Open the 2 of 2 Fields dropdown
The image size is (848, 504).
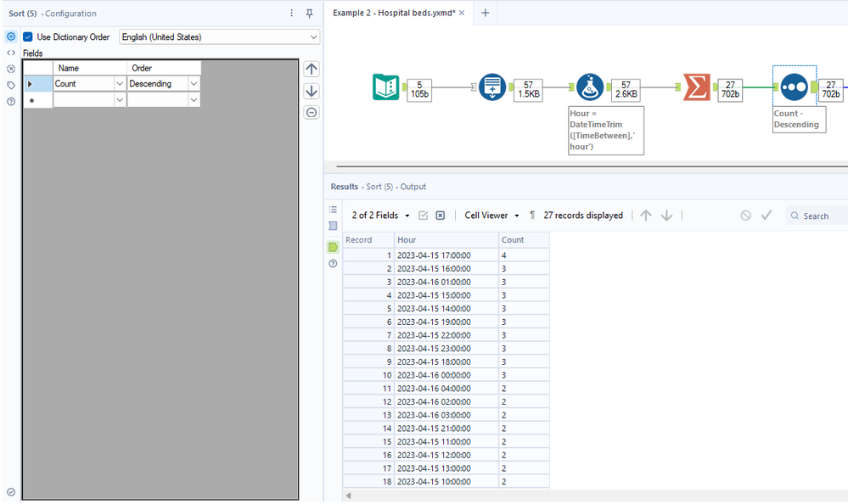(381, 216)
